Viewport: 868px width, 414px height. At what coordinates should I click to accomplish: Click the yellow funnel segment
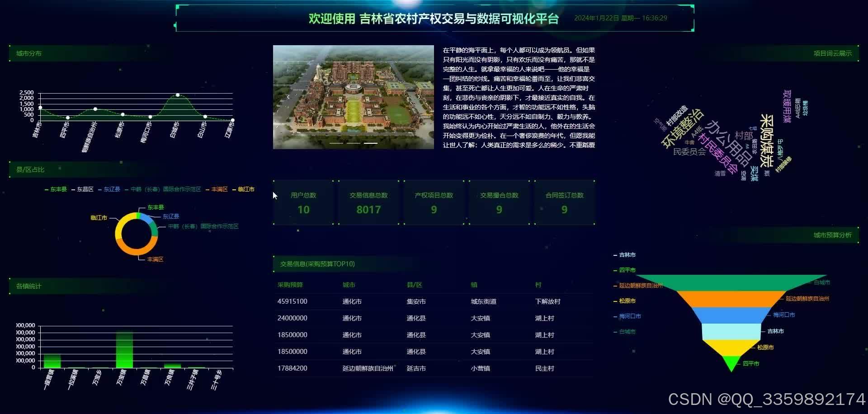click(x=731, y=347)
